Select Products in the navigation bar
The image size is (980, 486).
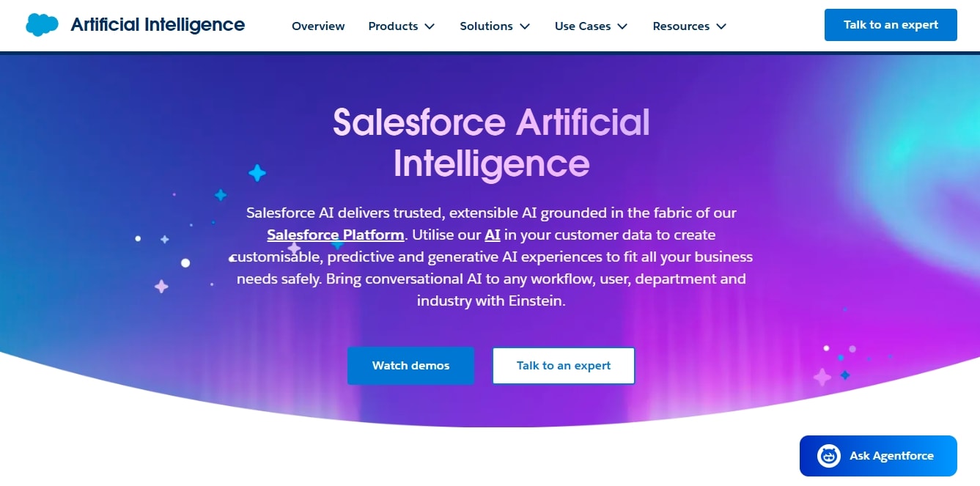pos(394,26)
